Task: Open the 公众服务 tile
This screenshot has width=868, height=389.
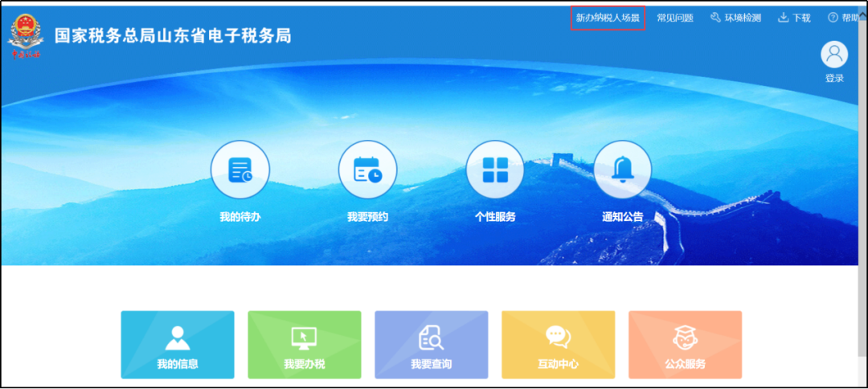Action: click(686, 345)
